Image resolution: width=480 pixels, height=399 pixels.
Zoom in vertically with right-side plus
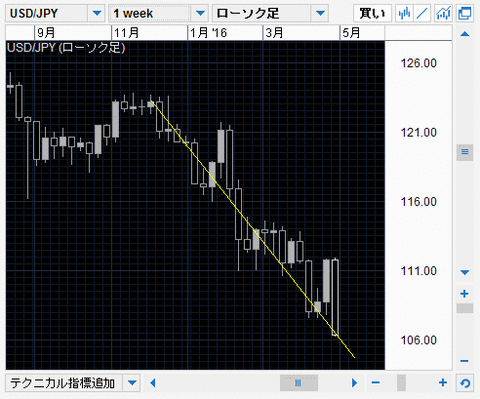[x=464, y=294]
